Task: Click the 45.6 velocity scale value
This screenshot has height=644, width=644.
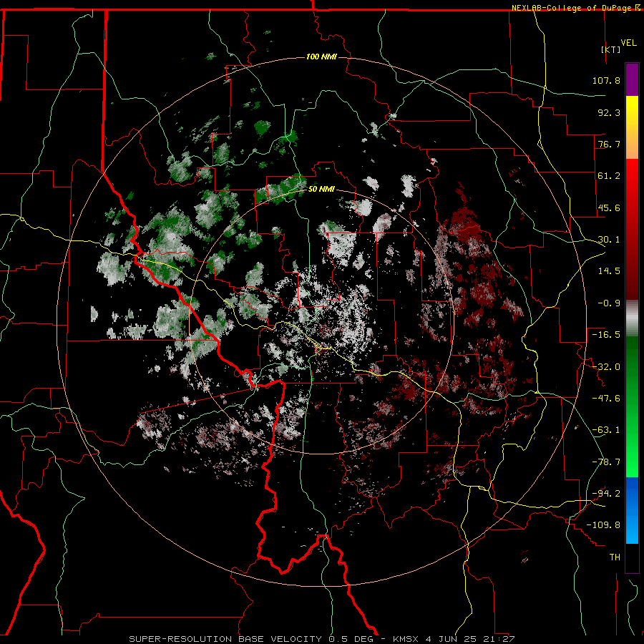Action: pos(609,208)
